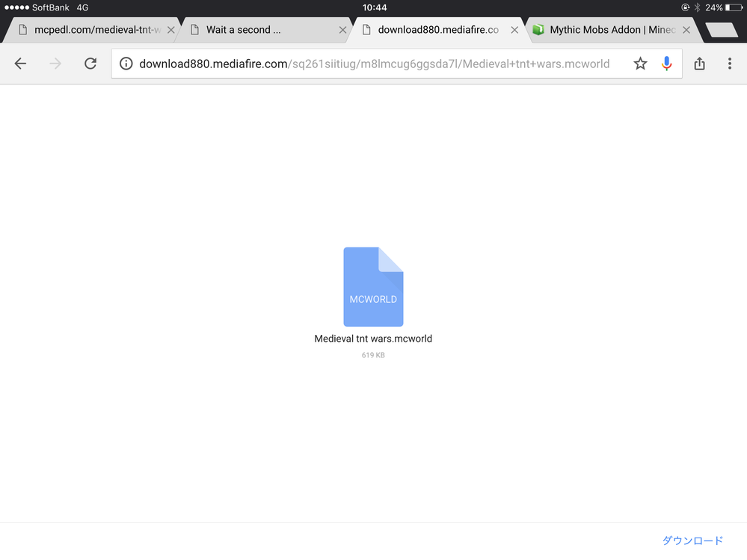This screenshot has width=747, height=560.
Task: Close the download880.mediafire.com tab
Action: tap(514, 30)
